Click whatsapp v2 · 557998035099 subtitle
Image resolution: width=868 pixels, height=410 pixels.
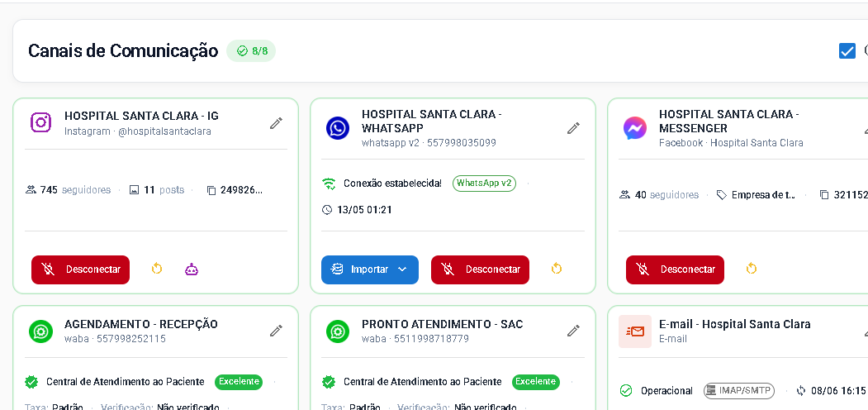[429, 143]
